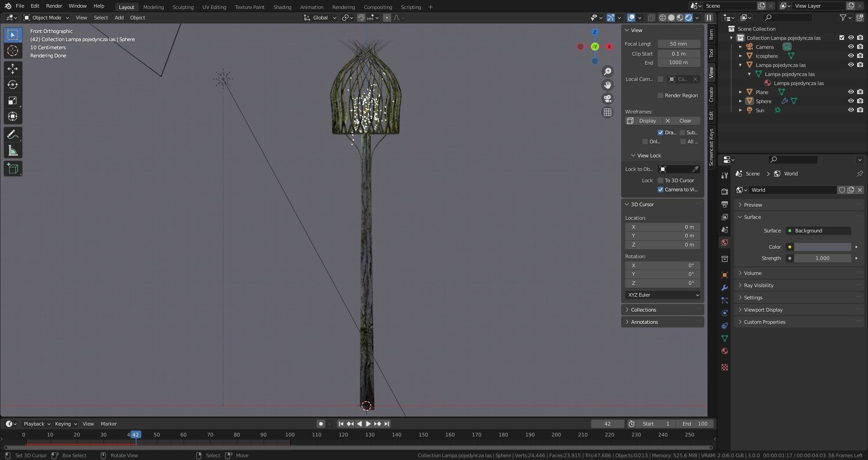Switch to the Shading workspace tab
868x460 pixels.
282,7
